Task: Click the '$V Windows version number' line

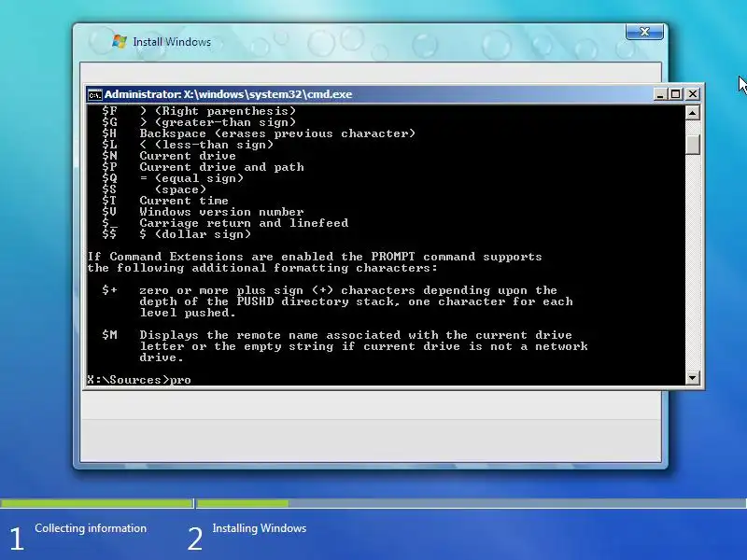Action: (203, 212)
